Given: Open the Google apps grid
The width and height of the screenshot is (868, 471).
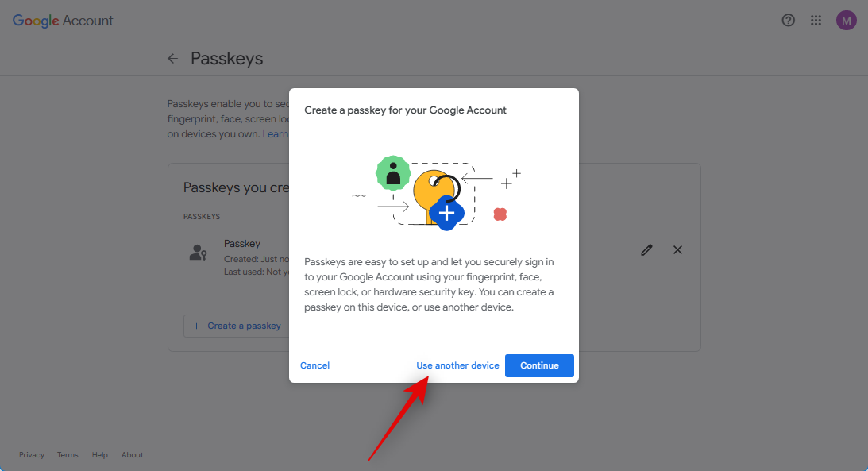Looking at the screenshot, I should (x=816, y=21).
